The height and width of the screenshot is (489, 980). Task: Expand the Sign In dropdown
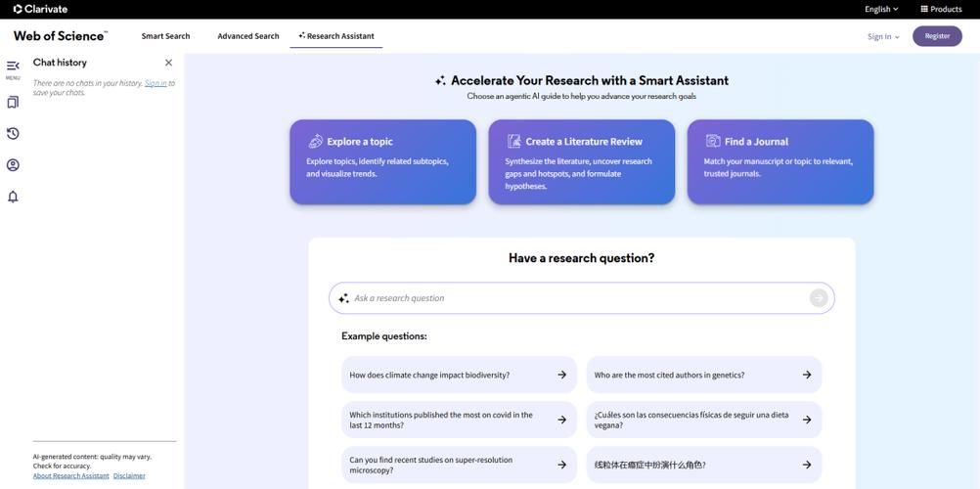883,36
